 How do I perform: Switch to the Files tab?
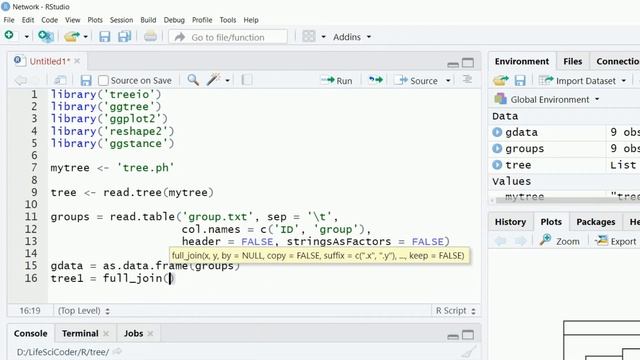tap(572, 61)
